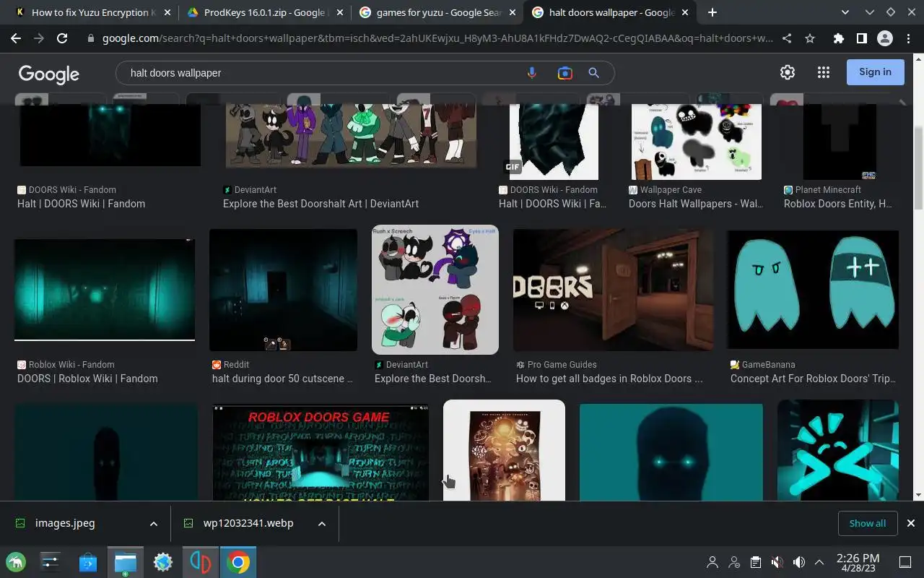Open images.jpeg downloaded file

pos(65,523)
